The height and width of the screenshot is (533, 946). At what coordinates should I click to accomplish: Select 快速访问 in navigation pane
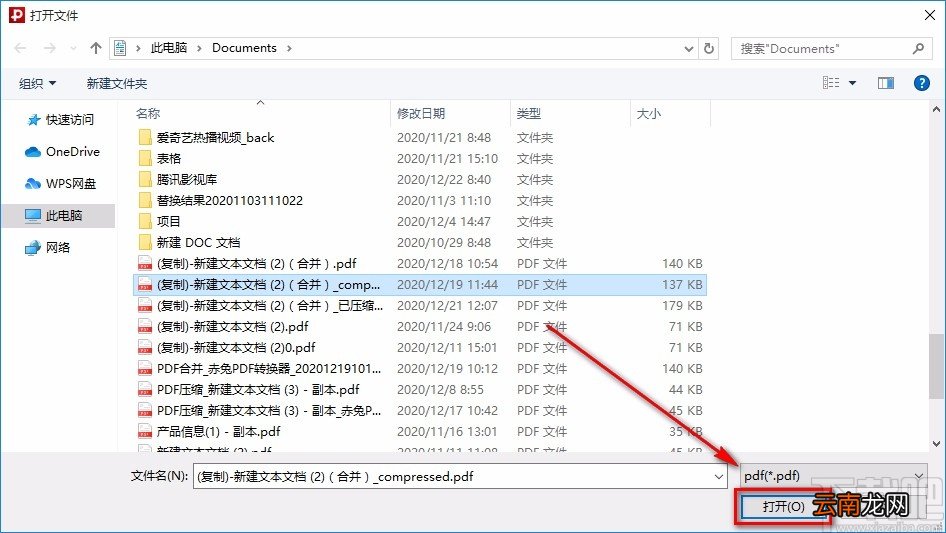click(x=60, y=120)
